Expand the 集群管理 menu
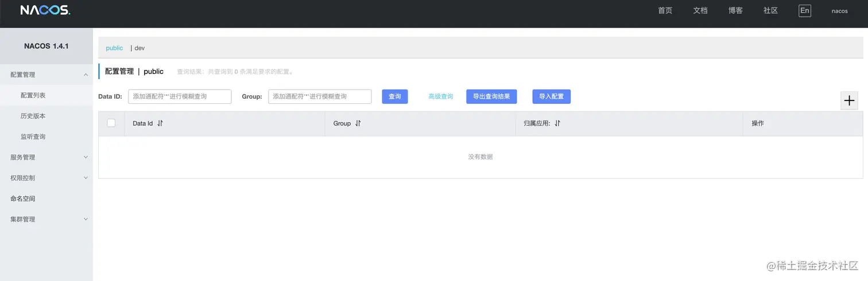Viewport: 868px width, 281px height. click(x=46, y=219)
